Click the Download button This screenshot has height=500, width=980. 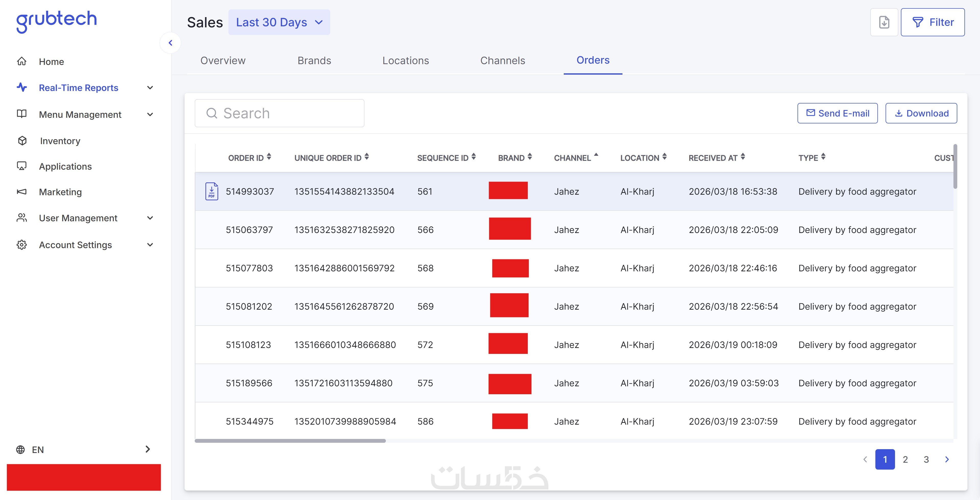click(x=921, y=113)
